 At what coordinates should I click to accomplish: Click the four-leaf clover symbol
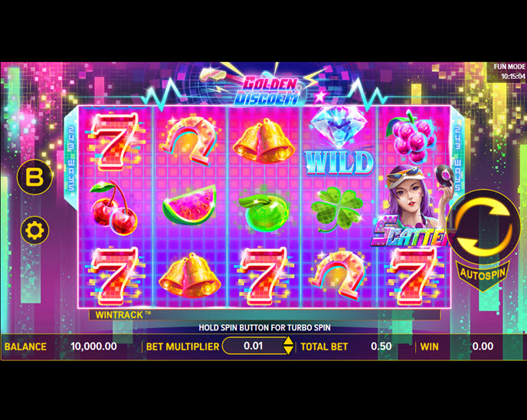click(337, 208)
